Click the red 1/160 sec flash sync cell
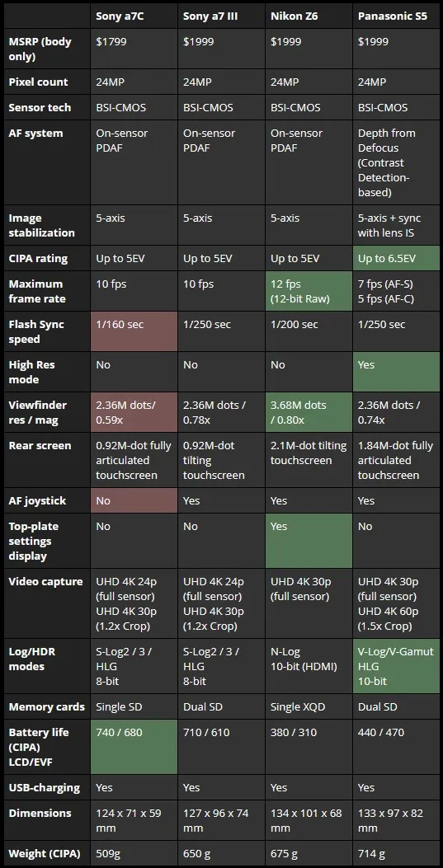The width and height of the screenshot is (443, 868). point(134,331)
